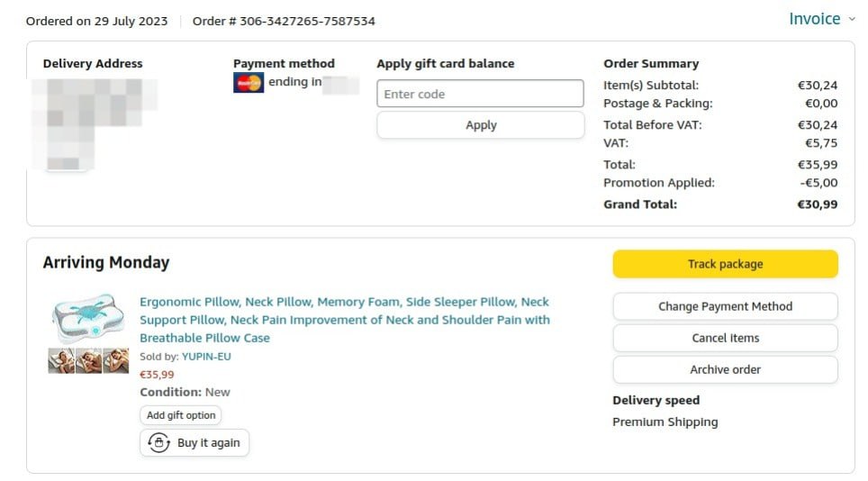Visit the YUPIN-EU seller link
The width and height of the screenshot is (868, 481).
[206, 357]
